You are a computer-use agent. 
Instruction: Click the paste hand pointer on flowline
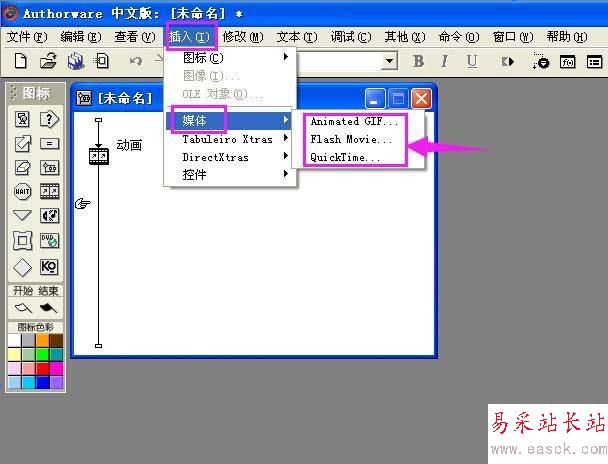83,203
